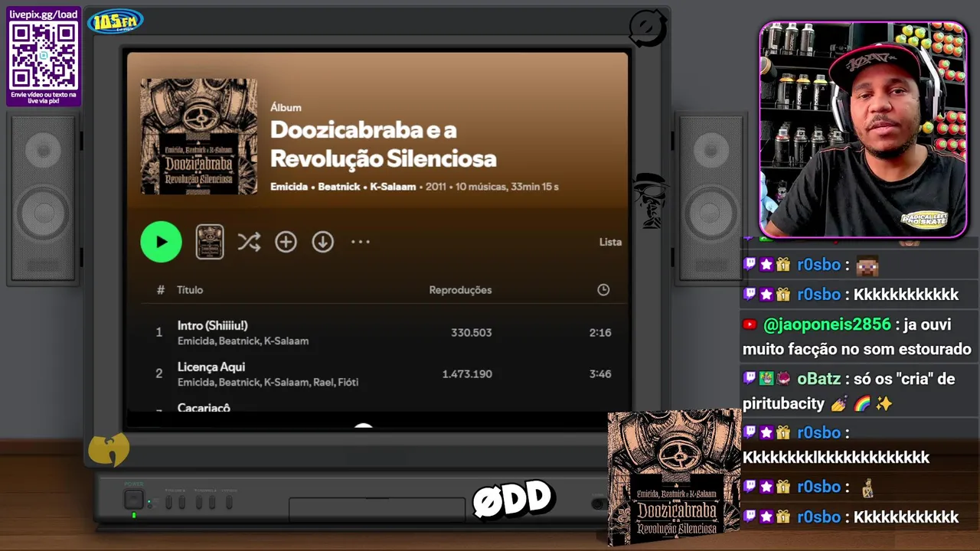The image size is (980, 551).
Task: Select the Título column header
Action: coord(190,290)
